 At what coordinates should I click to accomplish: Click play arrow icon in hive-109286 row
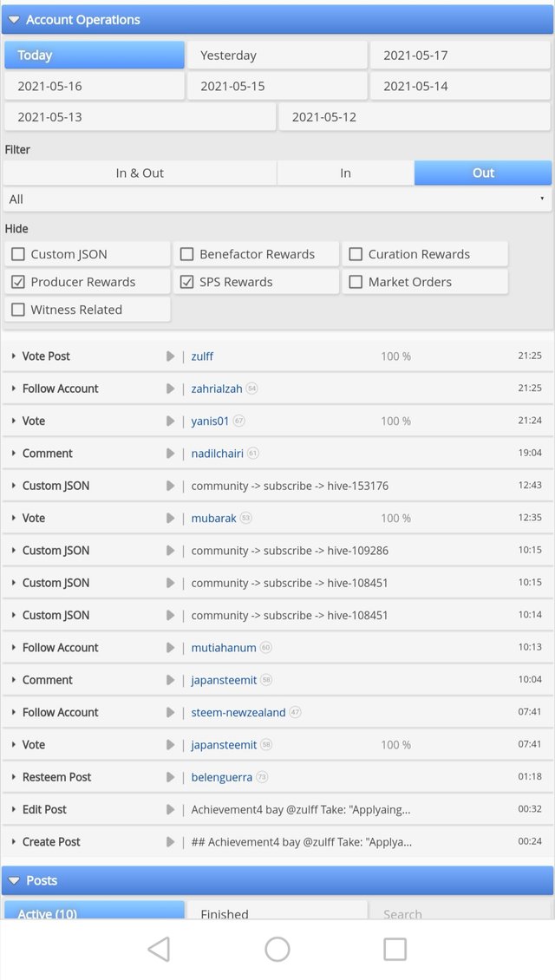point(170,551)
